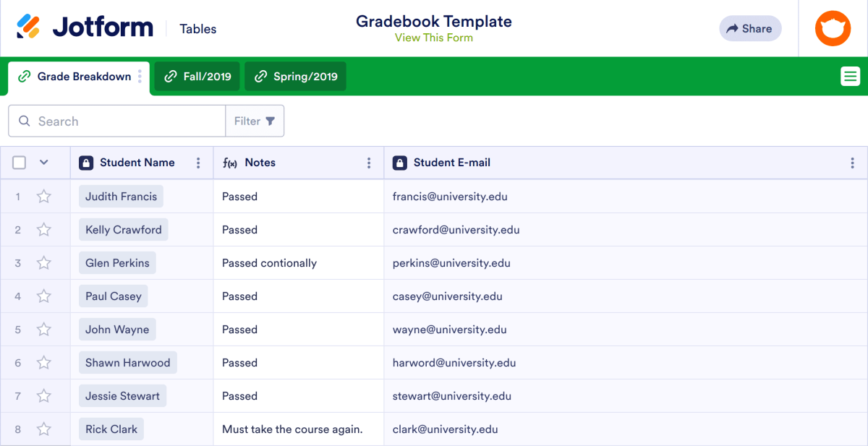The width and height of the screenshot is (868, 446).
Task: Click the Share button
Action: click(x=750, y=28)
